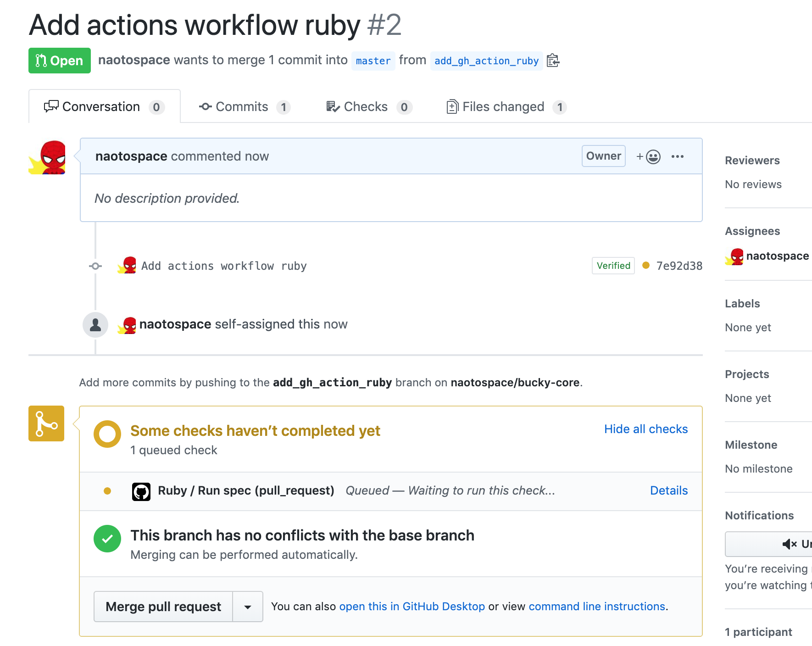Click the Files changed count badge 1
Screen dimensions: 812x646
[560, 107]
